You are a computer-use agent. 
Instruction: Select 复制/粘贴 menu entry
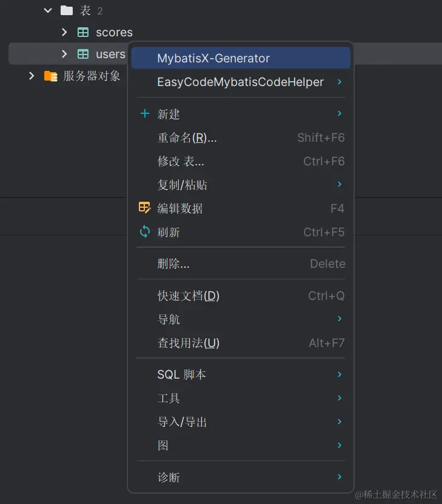[241, 185]
